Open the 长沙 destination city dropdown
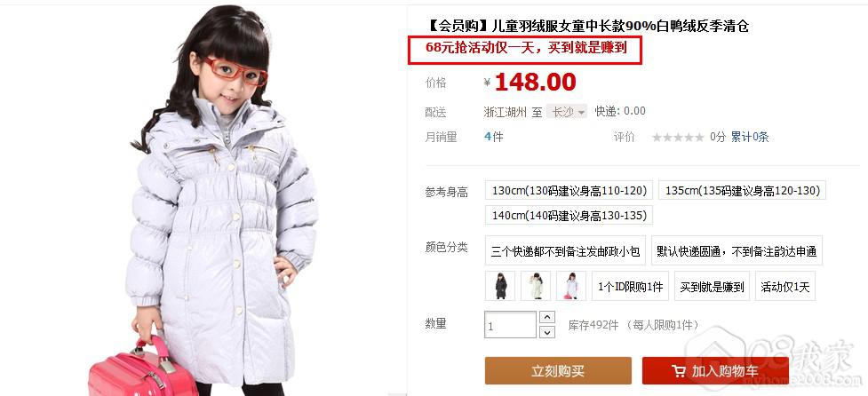 (567, 112)
